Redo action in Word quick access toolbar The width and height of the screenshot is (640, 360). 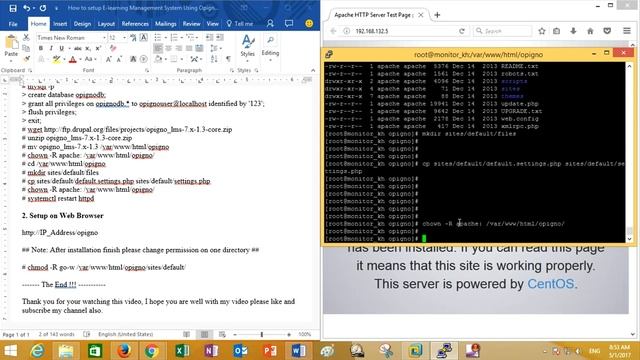coord(43,8)
